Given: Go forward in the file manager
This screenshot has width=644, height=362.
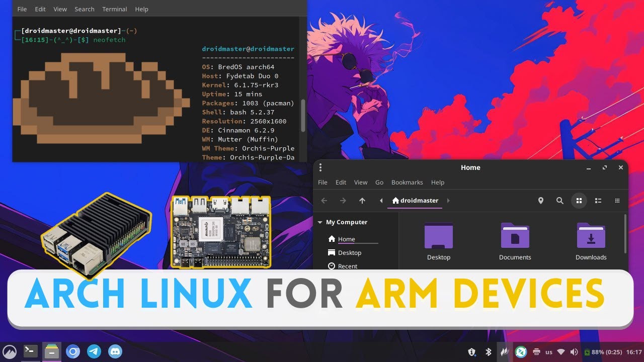Looking at the screenshot, I should pos(343,201).
